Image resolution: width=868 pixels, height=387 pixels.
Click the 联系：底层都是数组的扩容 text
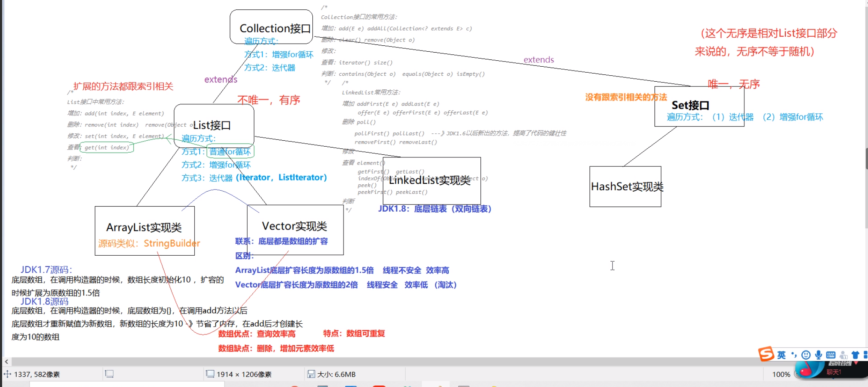[281, 241]
